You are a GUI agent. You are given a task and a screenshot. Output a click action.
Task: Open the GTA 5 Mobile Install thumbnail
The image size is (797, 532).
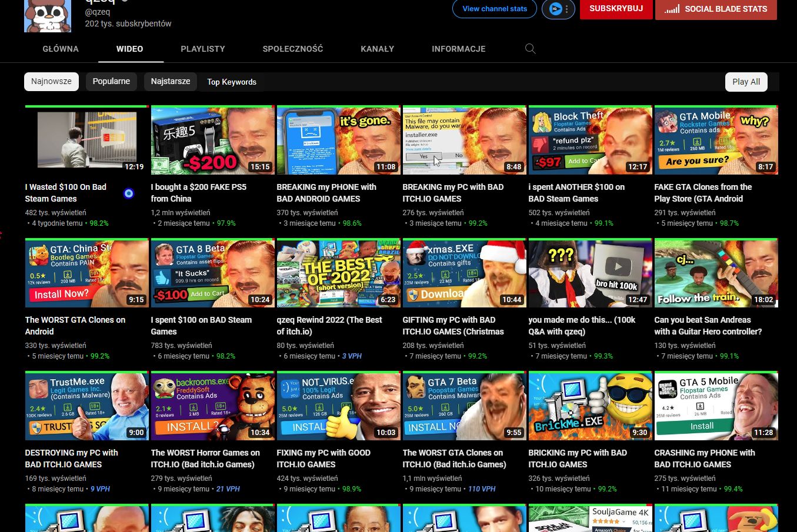(x=716, y=406)
